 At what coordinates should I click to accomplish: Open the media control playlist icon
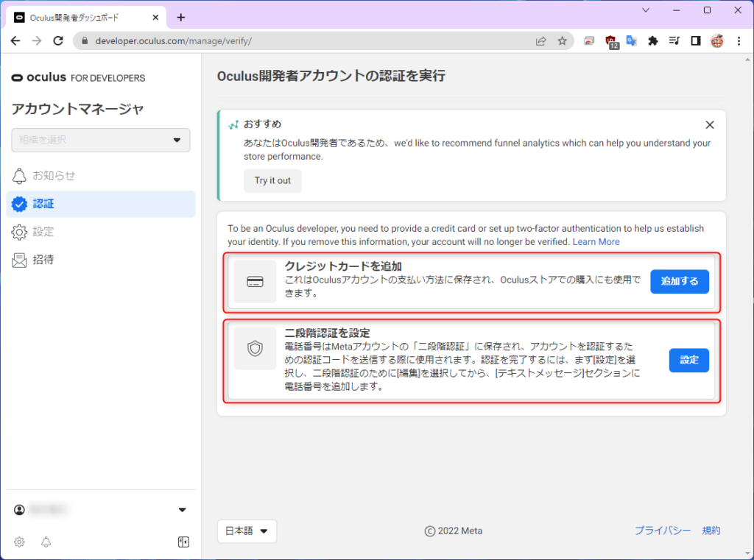674,41
